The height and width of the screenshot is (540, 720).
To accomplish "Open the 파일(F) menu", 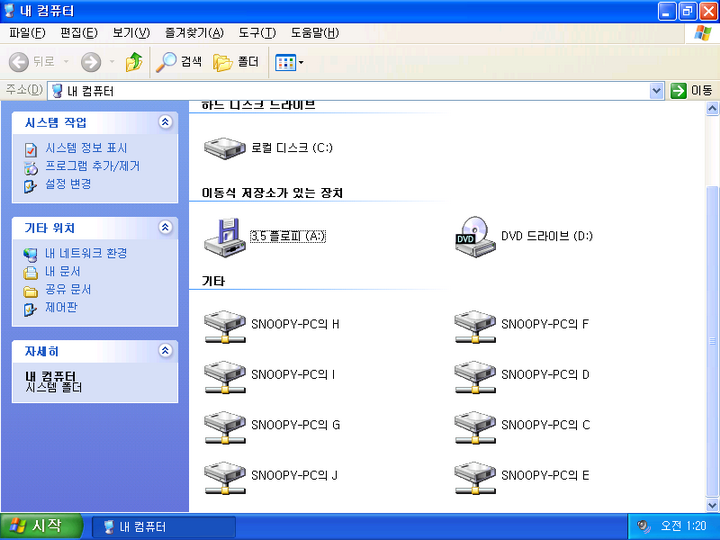I will (27, 33).
